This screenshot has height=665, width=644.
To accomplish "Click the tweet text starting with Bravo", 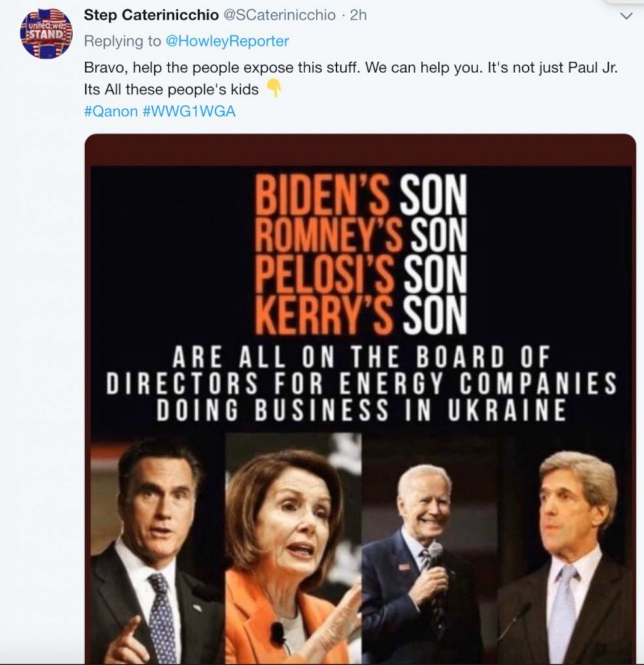I will point(345,68).
